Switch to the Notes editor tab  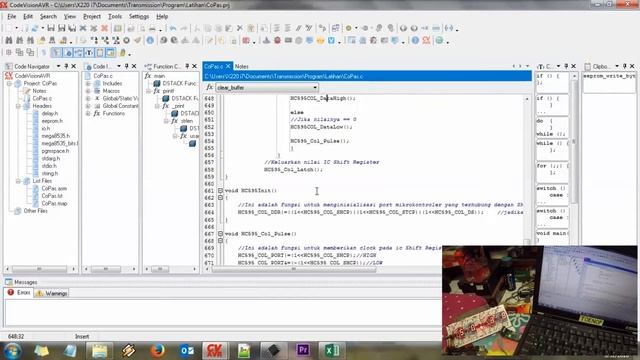[x=242, y=66]
